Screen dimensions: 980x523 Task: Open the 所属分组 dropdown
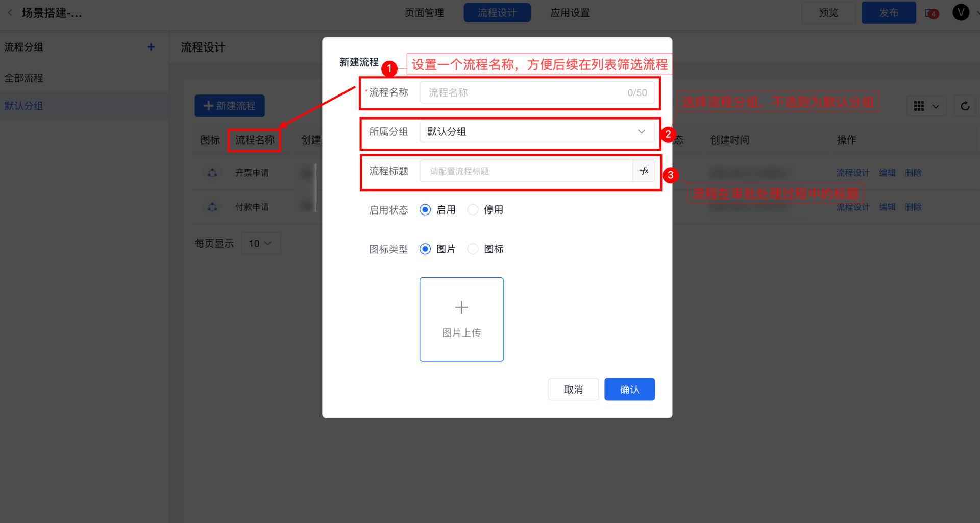pyautogui.click(x=536, y=132)
